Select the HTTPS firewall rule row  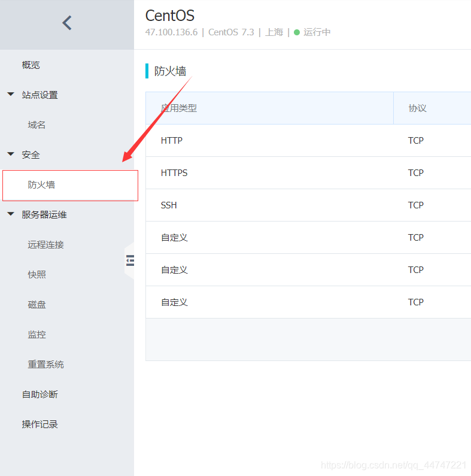[308, 172]
